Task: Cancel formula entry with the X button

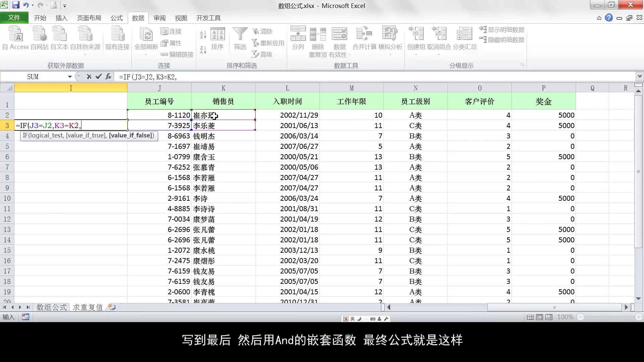Action: coord(89,77)
